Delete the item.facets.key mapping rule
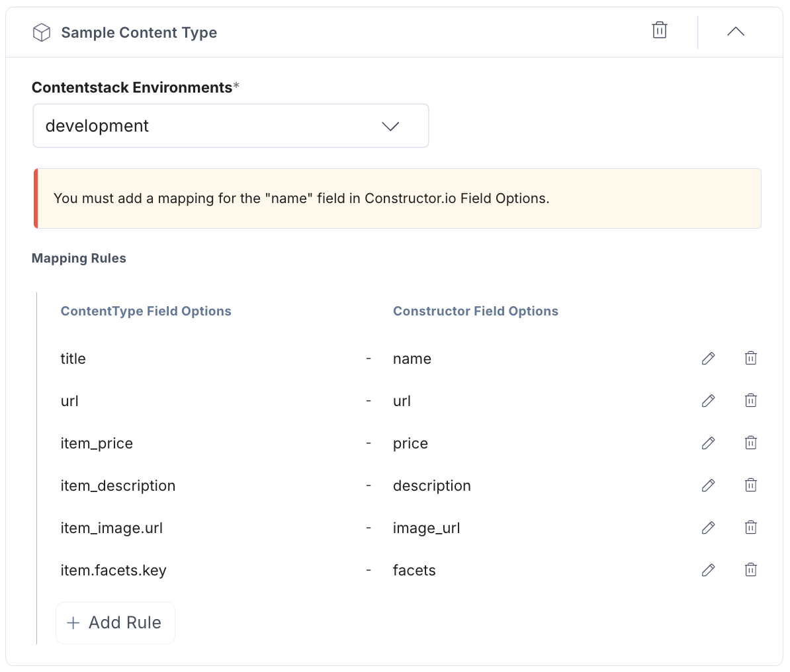 coord(751,569)
